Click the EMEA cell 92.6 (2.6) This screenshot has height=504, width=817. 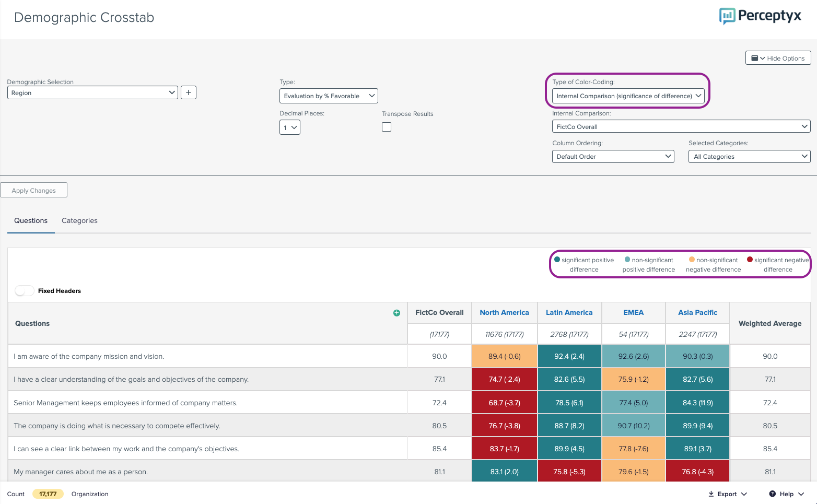coord(634,356)
